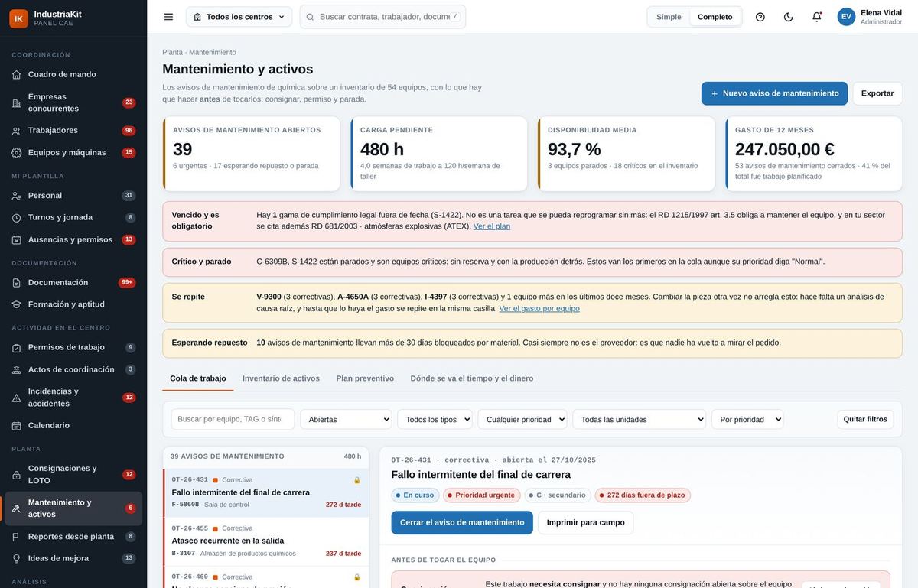Click the Planta breadcrumb link

click(172, 52)
